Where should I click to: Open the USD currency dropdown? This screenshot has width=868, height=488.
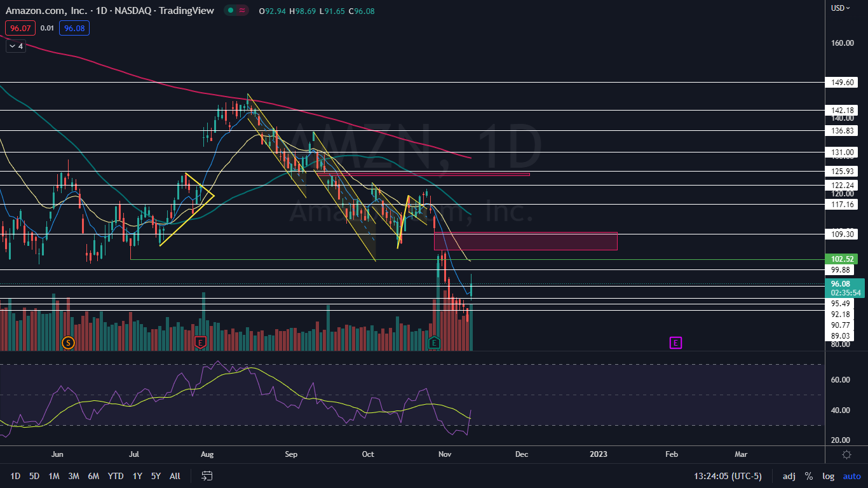pyautogui.click(x=841, y=8)
